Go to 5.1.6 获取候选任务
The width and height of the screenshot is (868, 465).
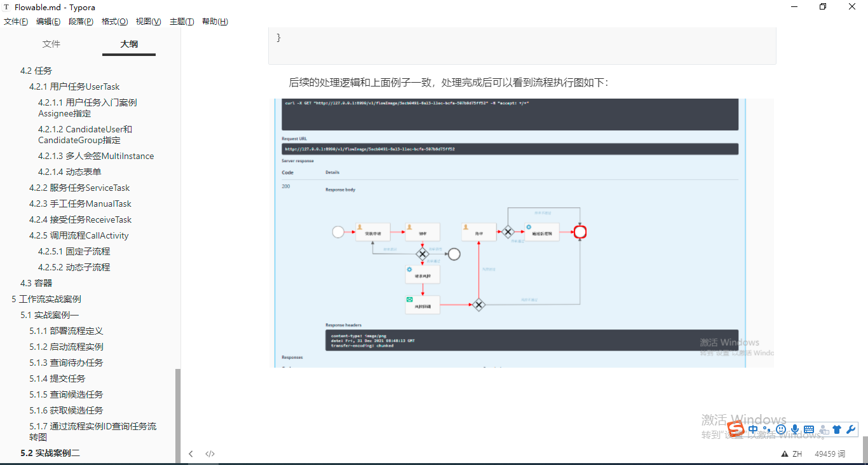click(x=66, y=410)
